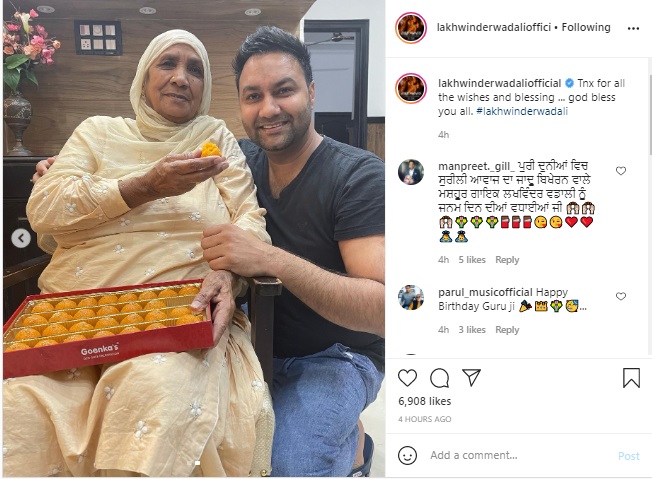Reply to parul_musicofficial's comment
Viewport: 652px width, 479px height.
(507, 330)
